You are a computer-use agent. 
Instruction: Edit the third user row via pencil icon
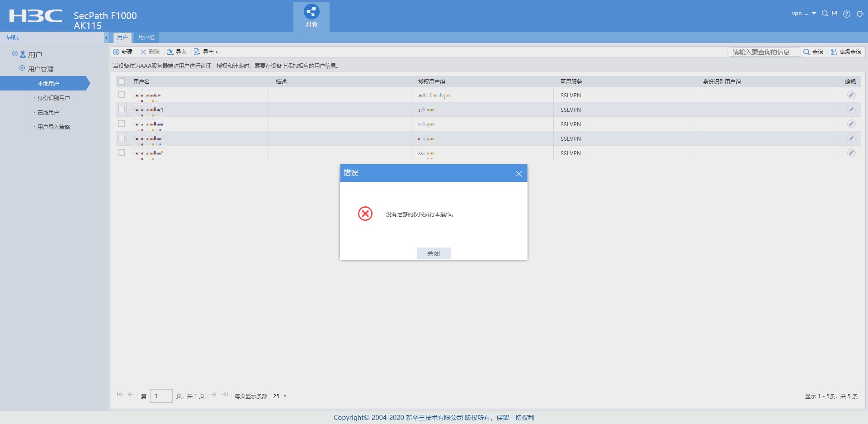point(851,124)
